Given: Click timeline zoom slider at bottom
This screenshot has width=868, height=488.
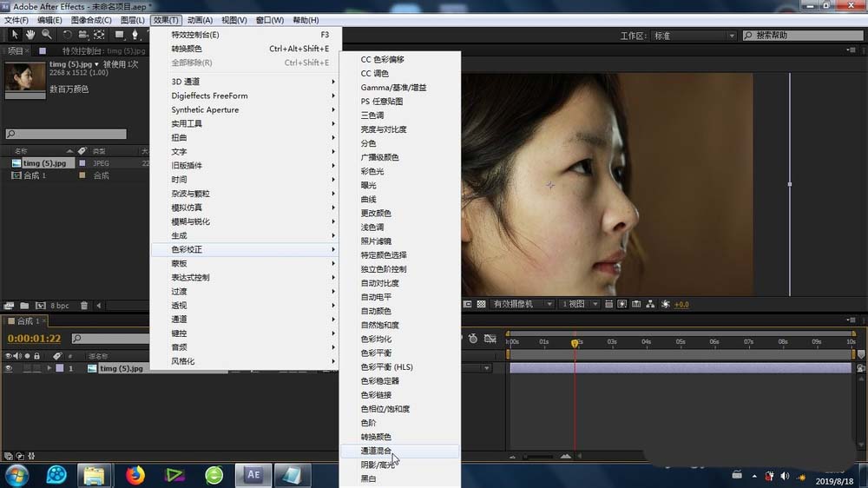Looking at the screenshot, I should [538, 457].
